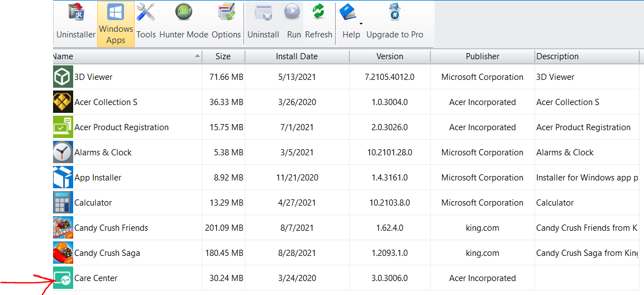
Task: Select the Calculator app row
Action: [346, 203]
